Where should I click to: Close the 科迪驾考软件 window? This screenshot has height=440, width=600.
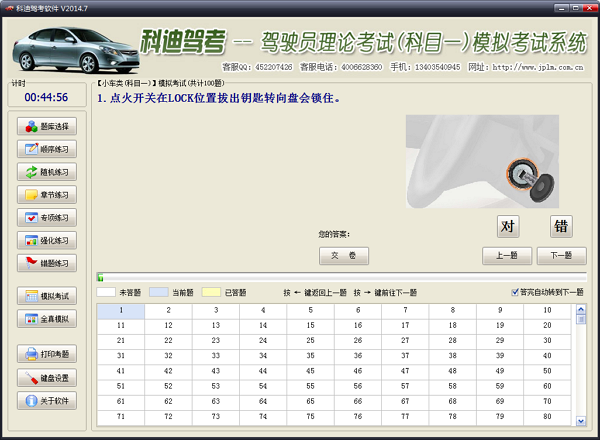(590, 8)
